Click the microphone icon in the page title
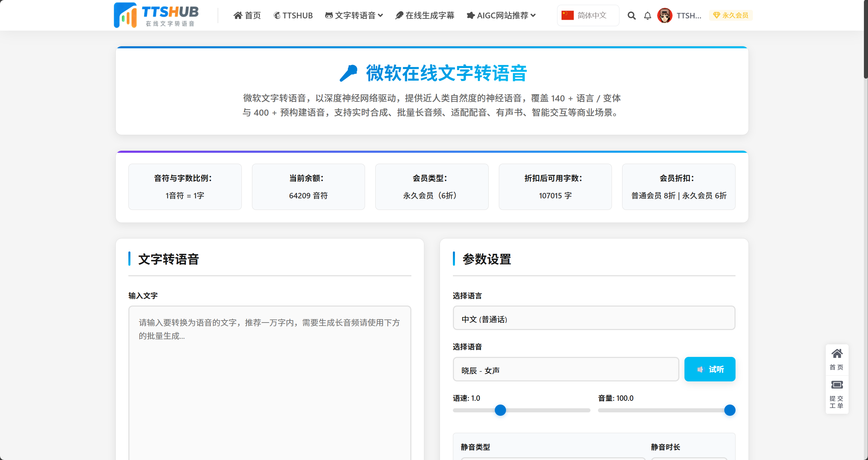Image resolution: width=868 pixels, height=460 pixels. (x=348, y=72)
